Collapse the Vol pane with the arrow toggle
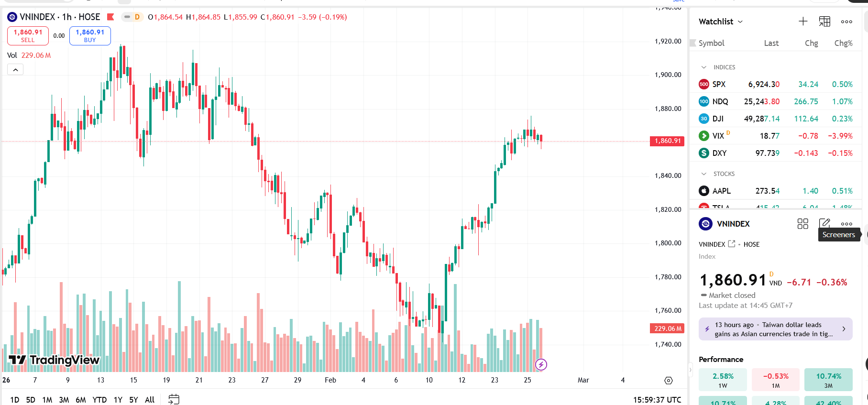This screenshot has height=405, width=868. 15,69
